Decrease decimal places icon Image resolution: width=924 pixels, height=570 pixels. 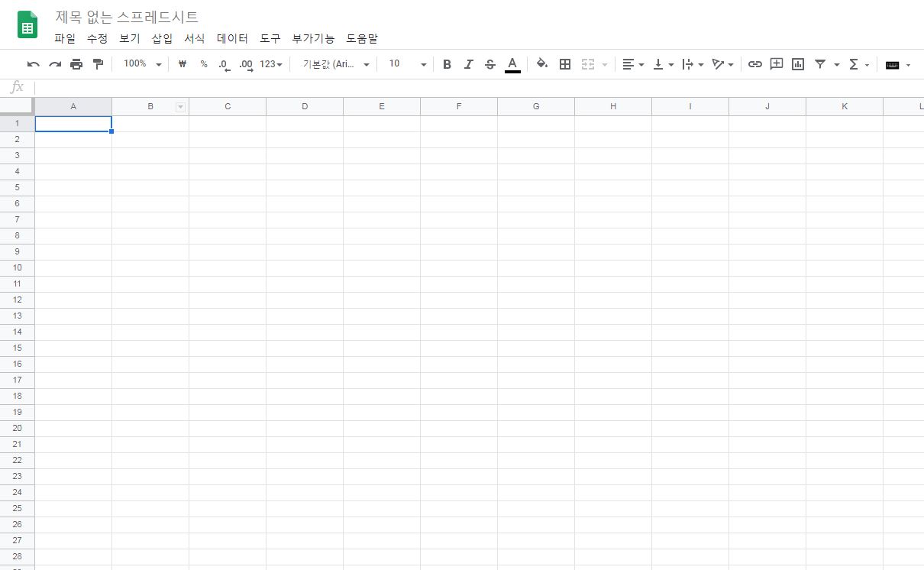coord(225,65)
